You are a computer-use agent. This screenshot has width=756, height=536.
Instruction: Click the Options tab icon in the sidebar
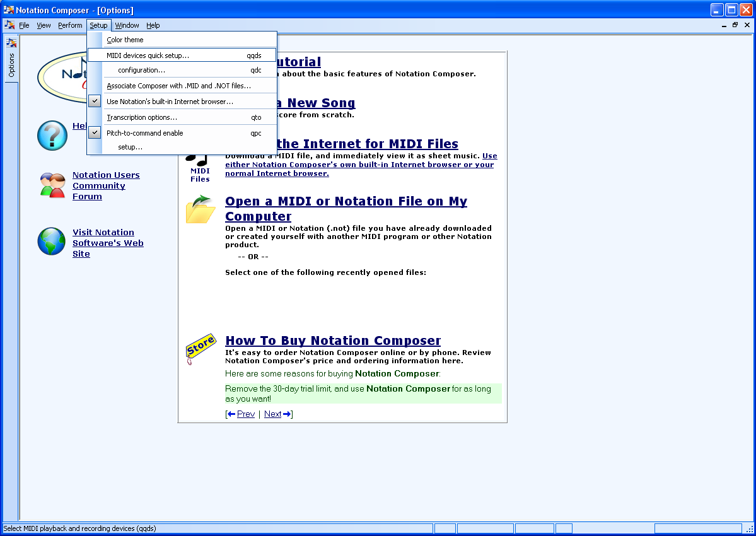coord(11,43)
